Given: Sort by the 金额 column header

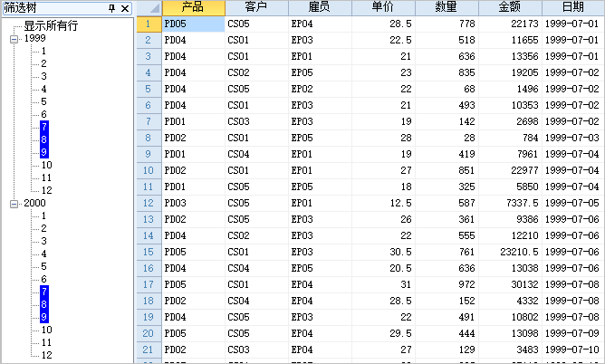Looking at the screenshot, I should coord(510,7).
